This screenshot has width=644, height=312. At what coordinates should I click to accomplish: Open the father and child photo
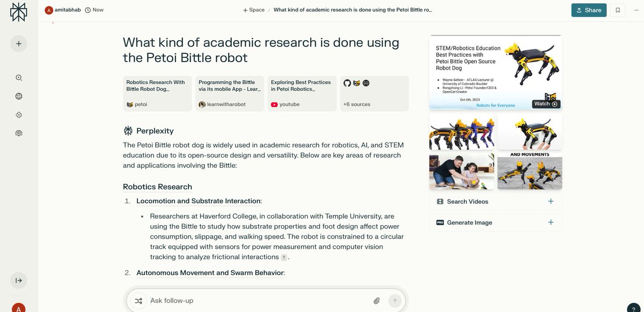point(462,172)
